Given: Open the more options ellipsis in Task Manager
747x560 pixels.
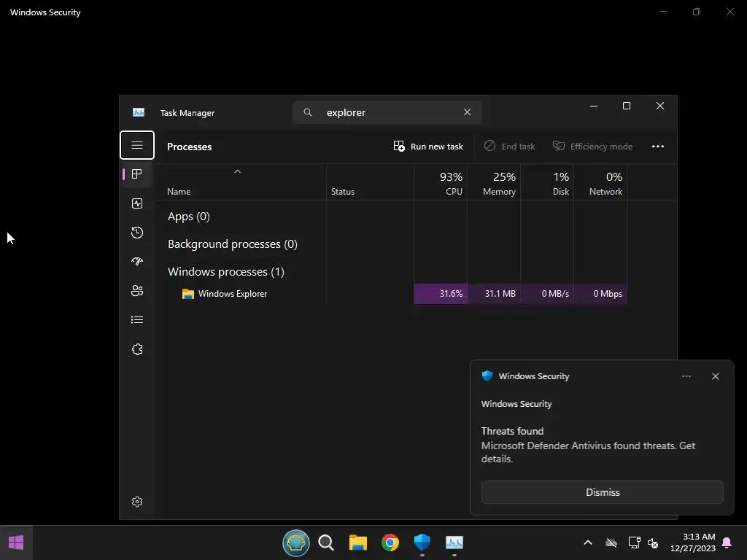Looking at the screenshot, I should pos(657,146).
